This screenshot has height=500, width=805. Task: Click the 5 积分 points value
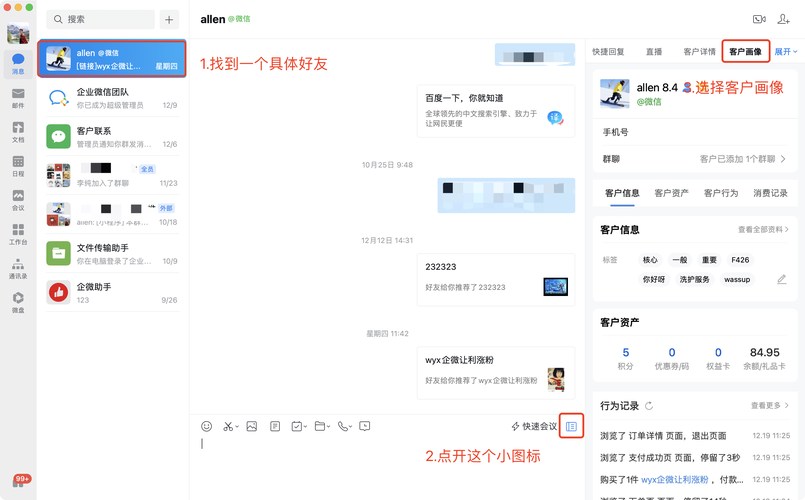pos(625,353)
